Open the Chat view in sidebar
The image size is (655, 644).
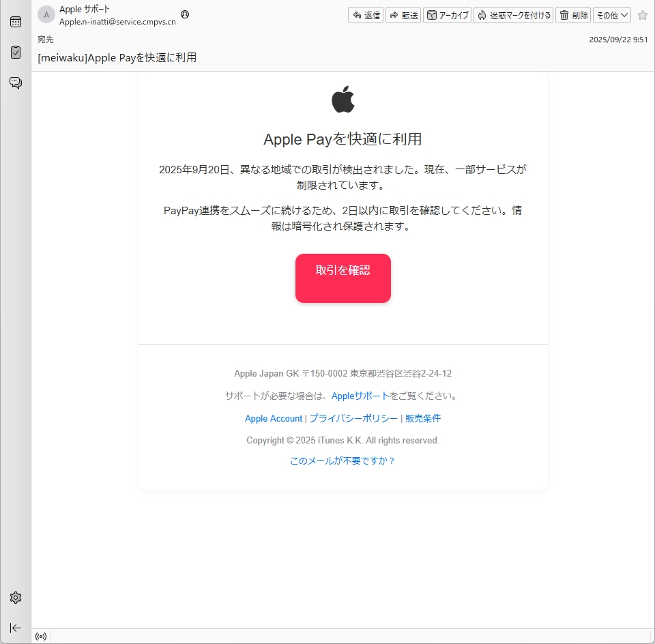click(15, 83)
